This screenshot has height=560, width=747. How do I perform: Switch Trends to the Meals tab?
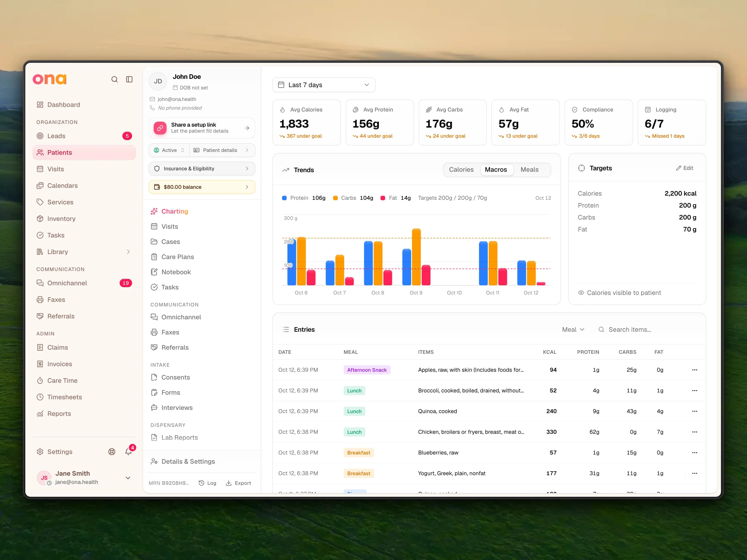530,170
